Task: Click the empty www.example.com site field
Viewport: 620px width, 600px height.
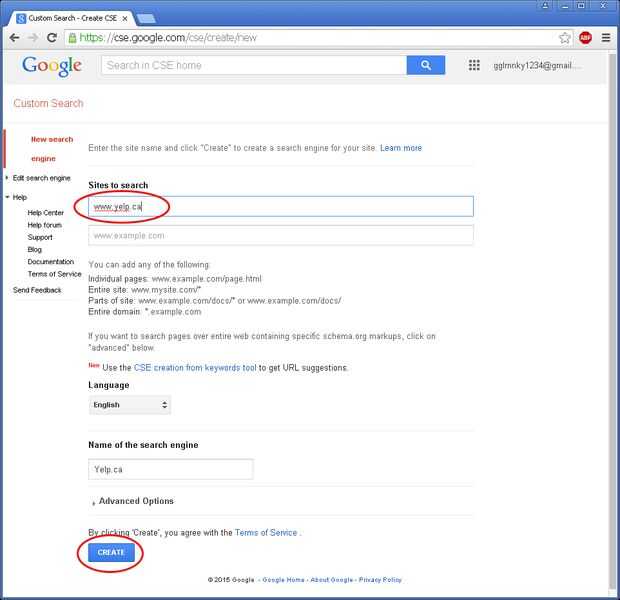Action: click(281, 236)
